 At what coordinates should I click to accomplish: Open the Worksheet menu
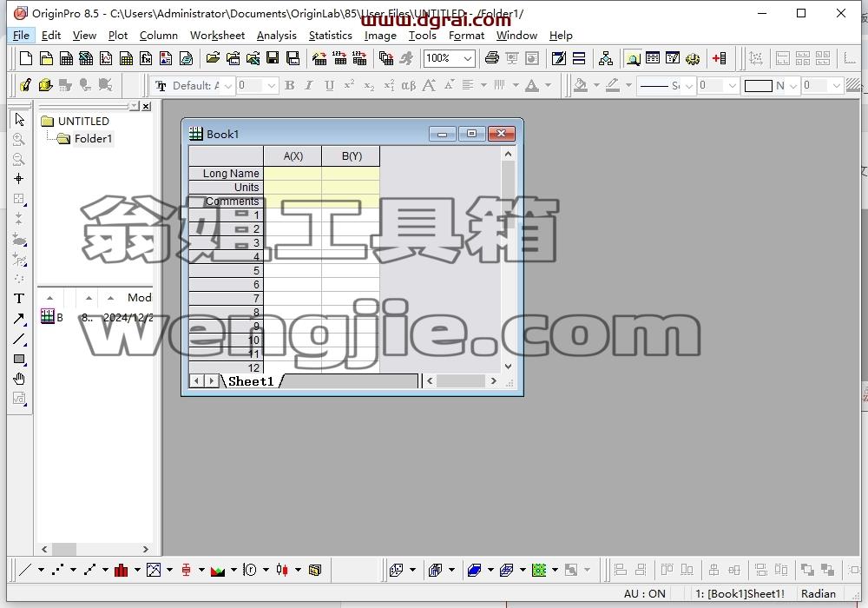pyautogui.click(x=217, y=36)
